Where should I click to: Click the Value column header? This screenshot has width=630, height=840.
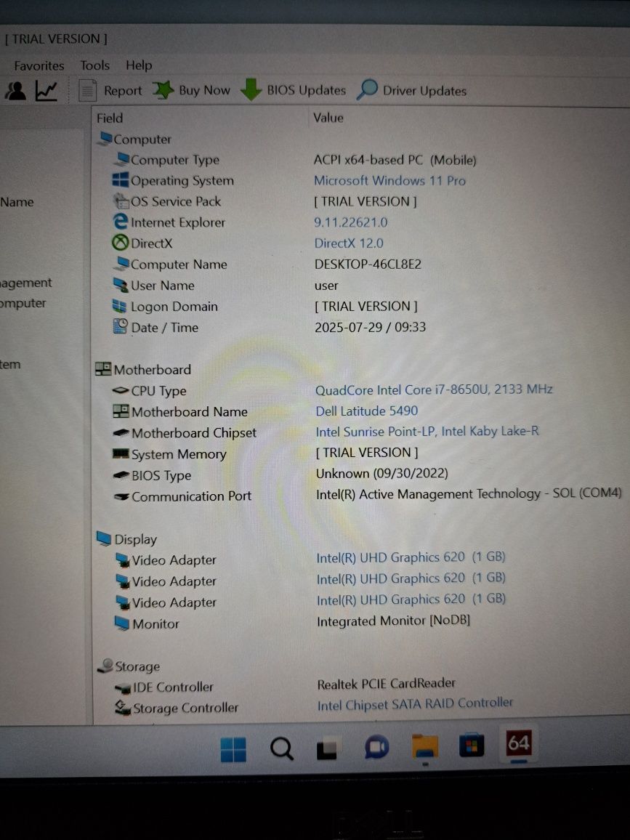328,117
